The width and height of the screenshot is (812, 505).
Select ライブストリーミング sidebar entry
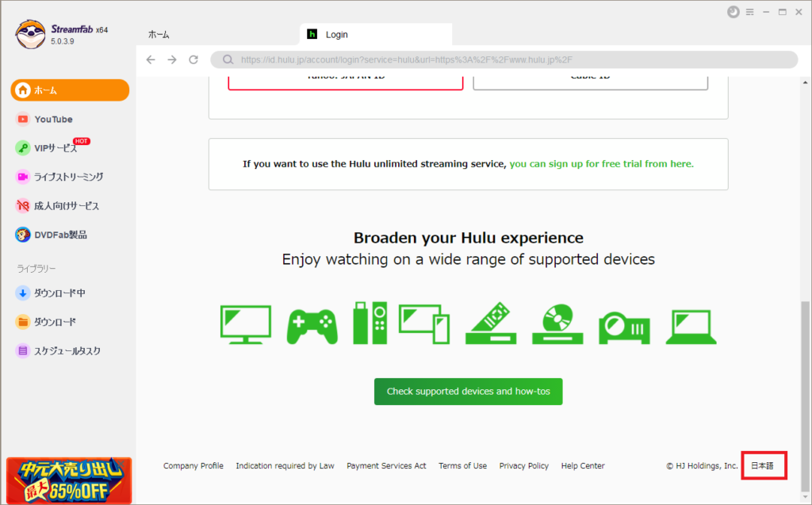coord(70,177)
